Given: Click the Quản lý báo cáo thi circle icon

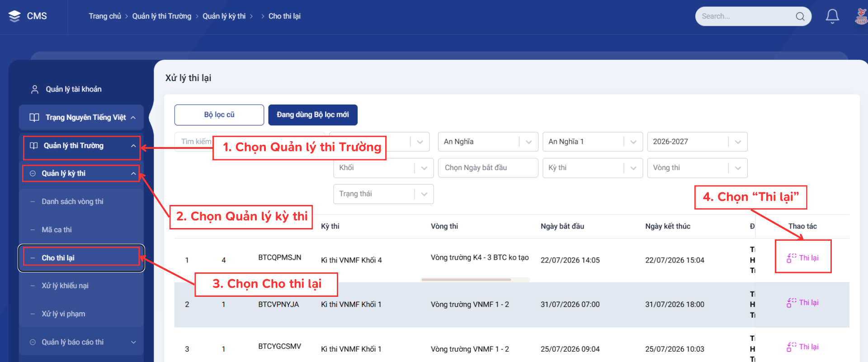Looking at the screenshot, I should 33,342.
